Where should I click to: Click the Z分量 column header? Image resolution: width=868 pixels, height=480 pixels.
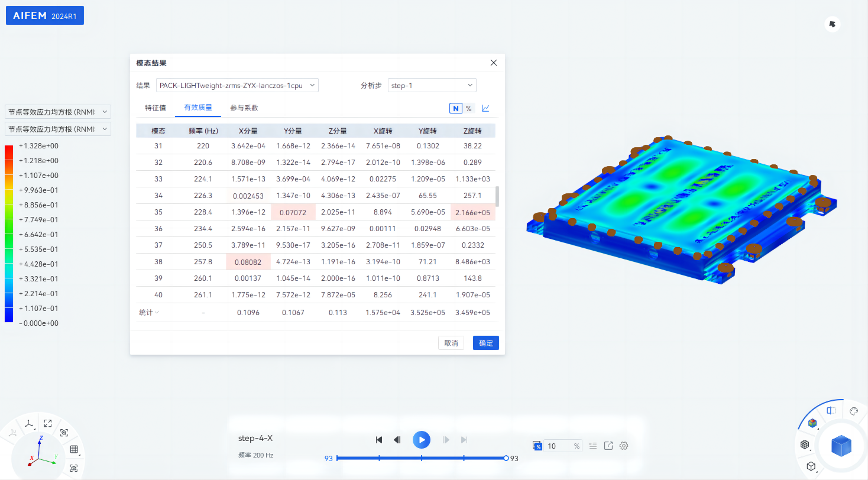[x=338, y=131]
